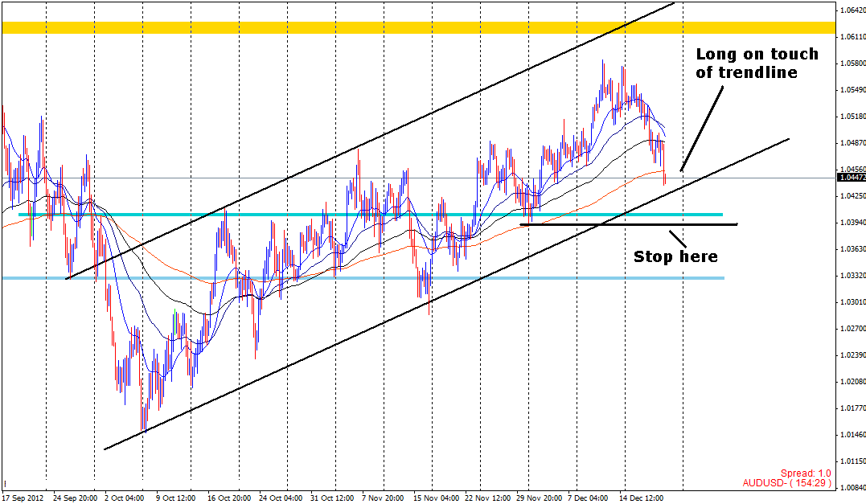Click the 1.05180 price axis label
The width and height of the screenshot is (866, 504).
pos(853,116)
